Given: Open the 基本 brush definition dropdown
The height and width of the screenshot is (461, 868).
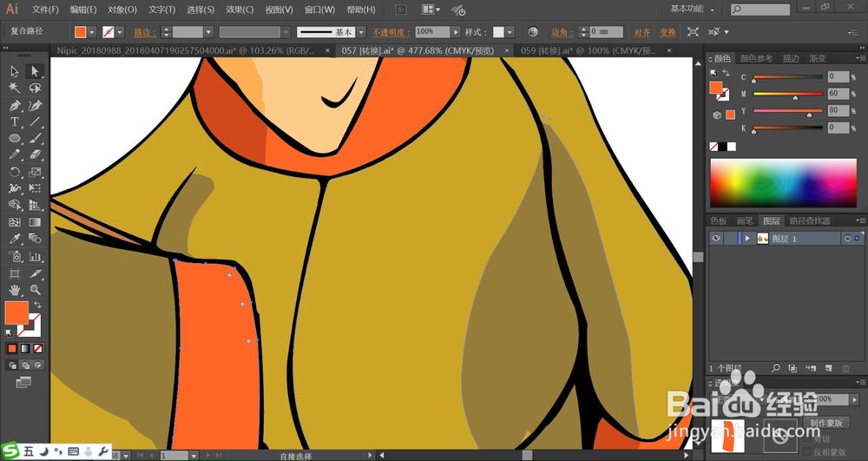Looking at the screenshot, I should (361, 32).
